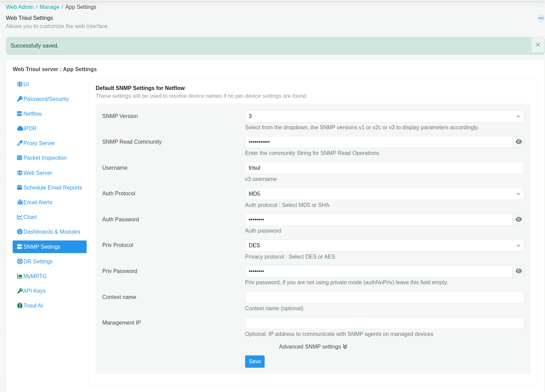The width and height of the screenshot is (545, 392).
Task: Open the Web Server settings link
Action: (x=50, y=173)
